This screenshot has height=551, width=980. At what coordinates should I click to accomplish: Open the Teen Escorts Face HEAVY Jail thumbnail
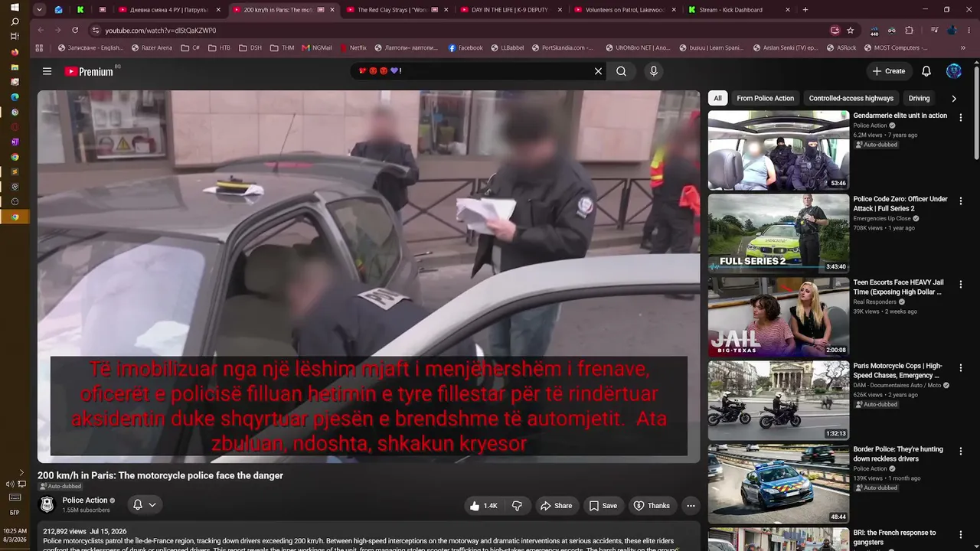point(779,317)
